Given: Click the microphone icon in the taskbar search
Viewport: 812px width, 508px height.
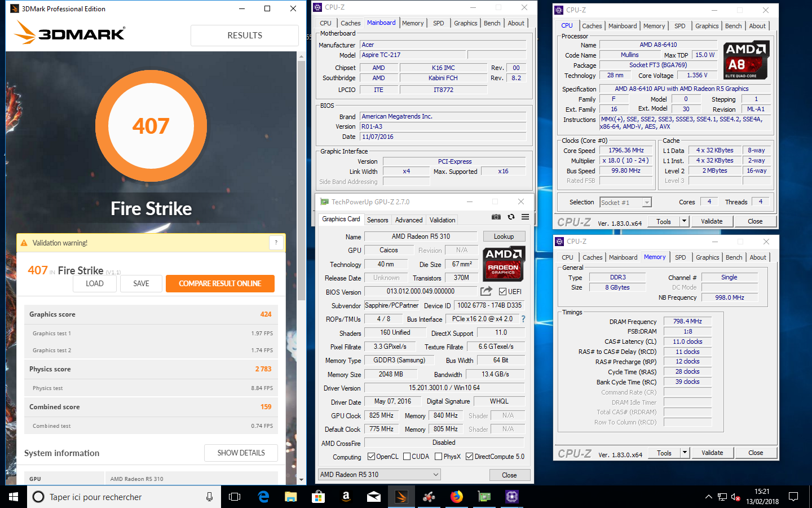Looking at the screenshot, I should 209,497.
